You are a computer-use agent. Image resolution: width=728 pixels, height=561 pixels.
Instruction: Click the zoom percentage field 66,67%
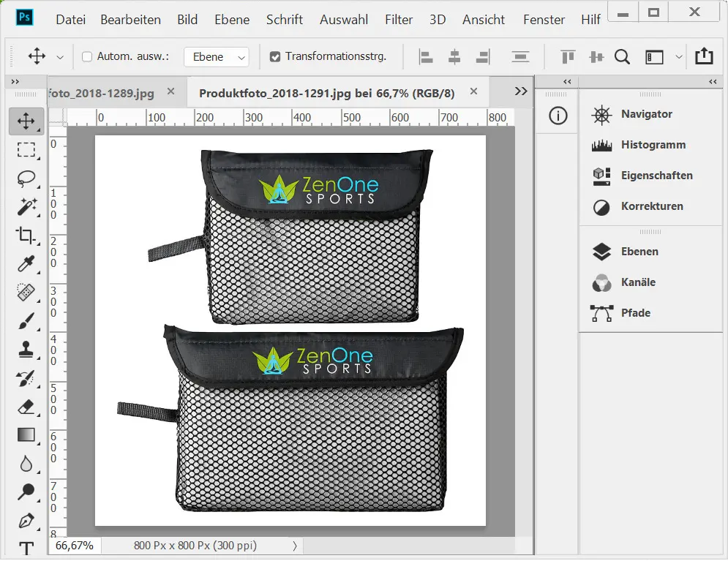(75, 546)
